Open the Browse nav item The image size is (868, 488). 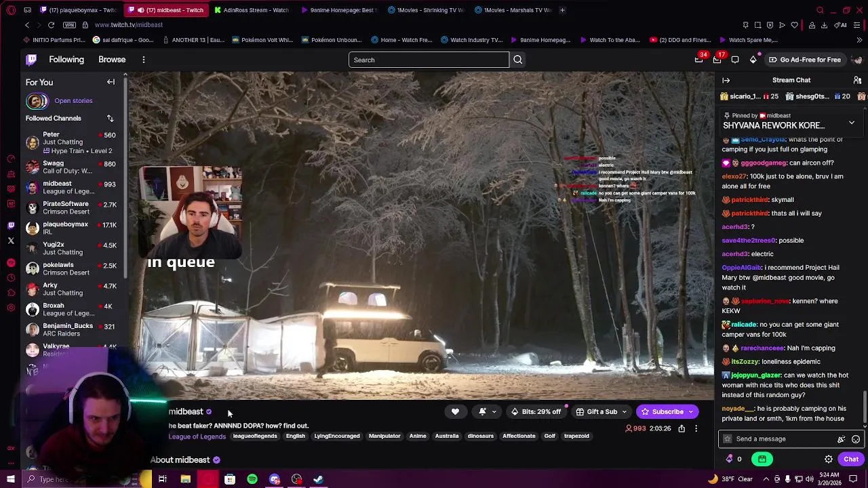click(x=112, y=60)
